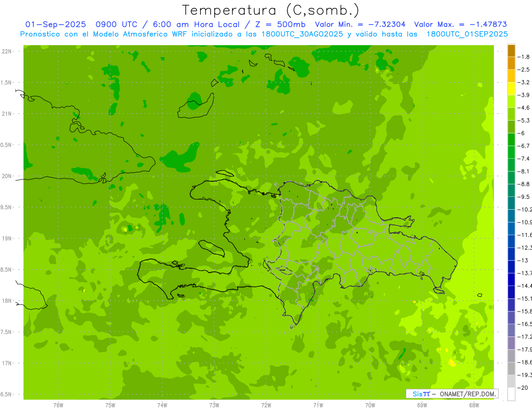Click the "72W" longitude label
The image size is (532, 411).
pyautogui.click(x=266, y=405)
